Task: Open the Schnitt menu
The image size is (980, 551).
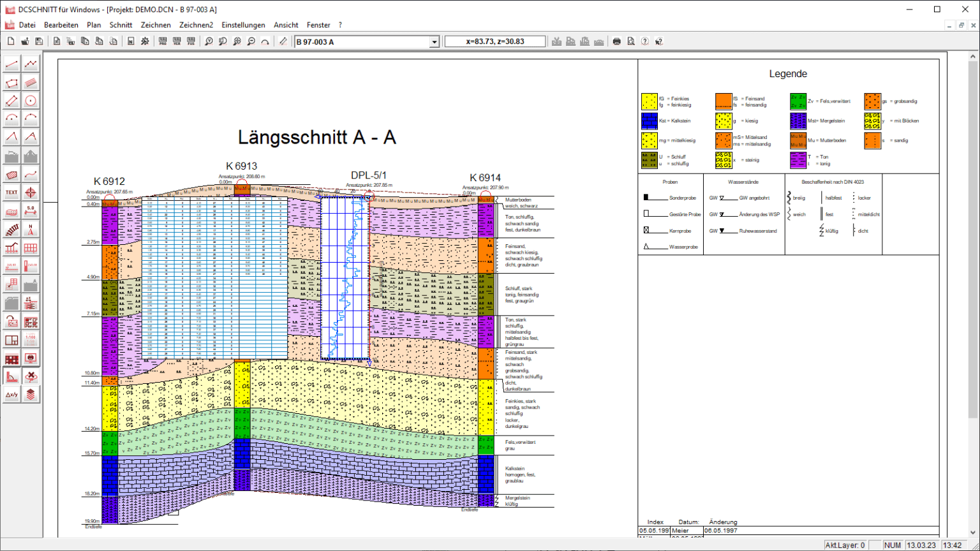Action: tap(121, 25)
